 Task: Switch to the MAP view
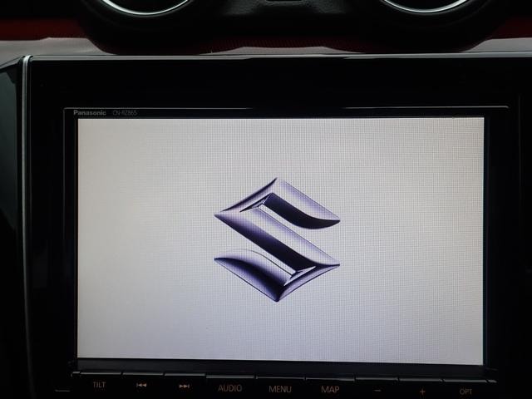pos(330,390)
